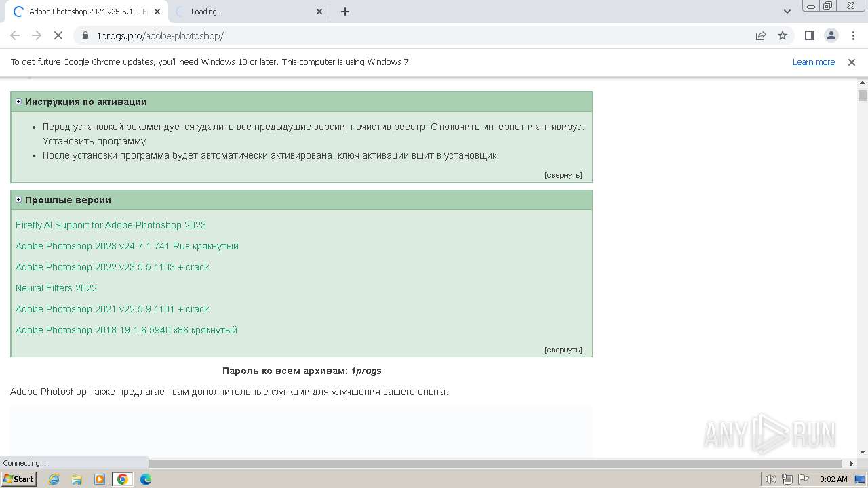
Task: Open Adobe Photoshop 2021 v22.5.9.1101 + crack link
Action: click(x=112, y=309)
